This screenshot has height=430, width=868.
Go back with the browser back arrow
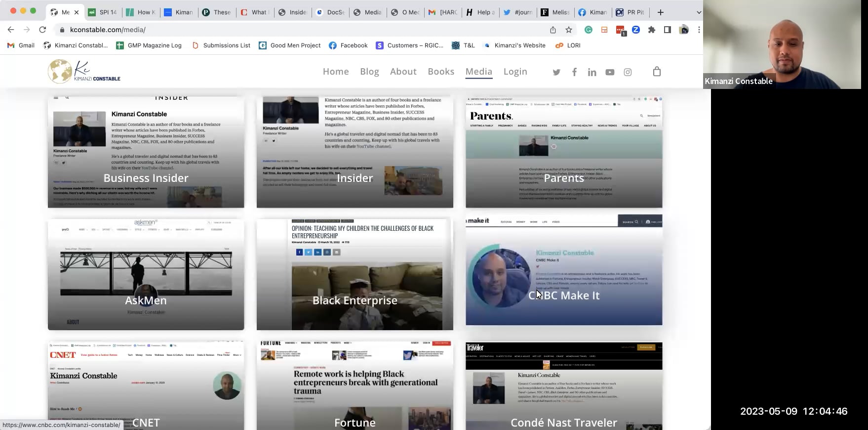pyautogui.click(x=11, y=30)
